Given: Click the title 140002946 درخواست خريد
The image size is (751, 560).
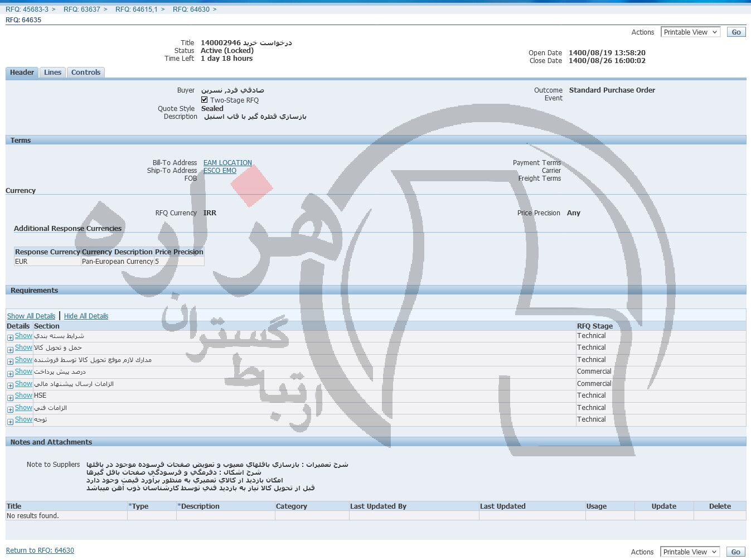Looking at the screenshot, I should (x=246, y=43).
